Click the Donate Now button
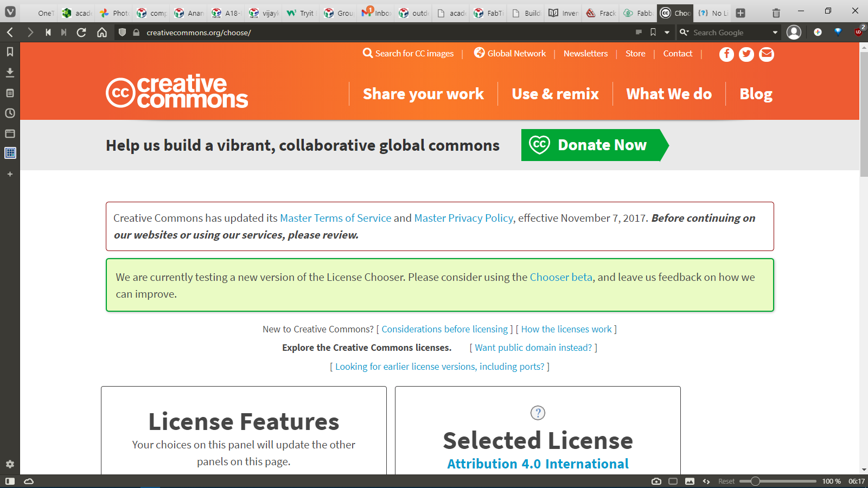The width and height of the screenshot is (868, 488). pos(595,145)
